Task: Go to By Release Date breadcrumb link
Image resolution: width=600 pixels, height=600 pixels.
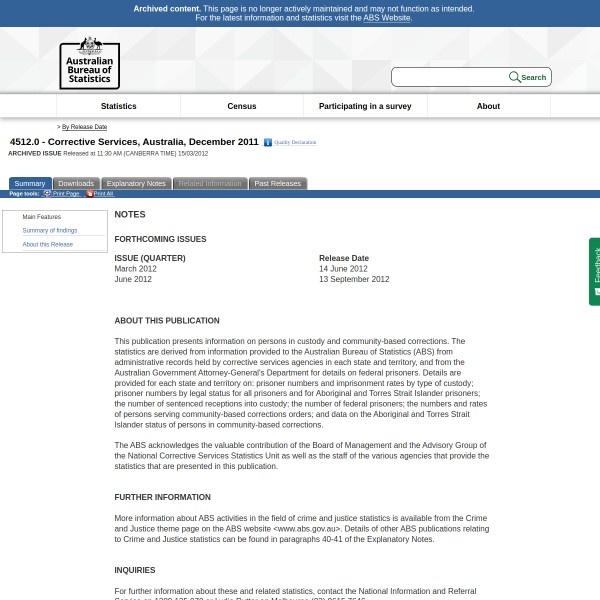Action: [84, 127]
